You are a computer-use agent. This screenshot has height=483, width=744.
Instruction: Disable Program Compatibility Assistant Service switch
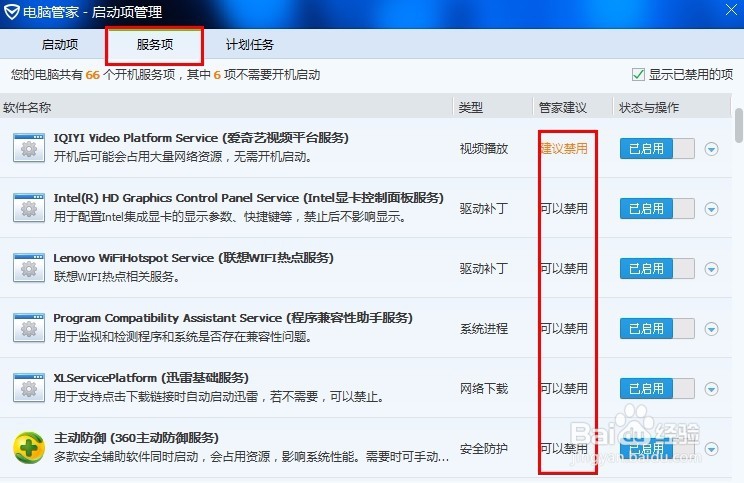(x=657, y=328)
